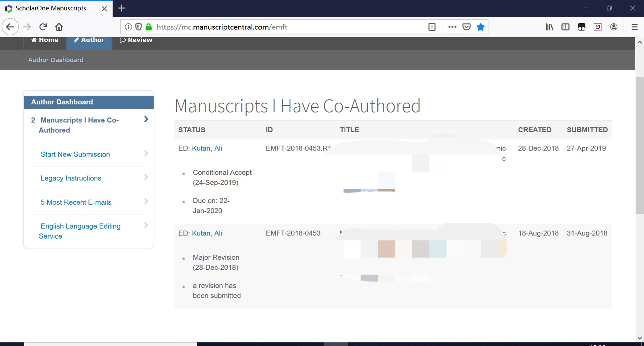Image resolution: width=644 pixels, height=346 pixels.
Task: Close the ScholarOne Manuscripts tab
Action: click(104, 9)
